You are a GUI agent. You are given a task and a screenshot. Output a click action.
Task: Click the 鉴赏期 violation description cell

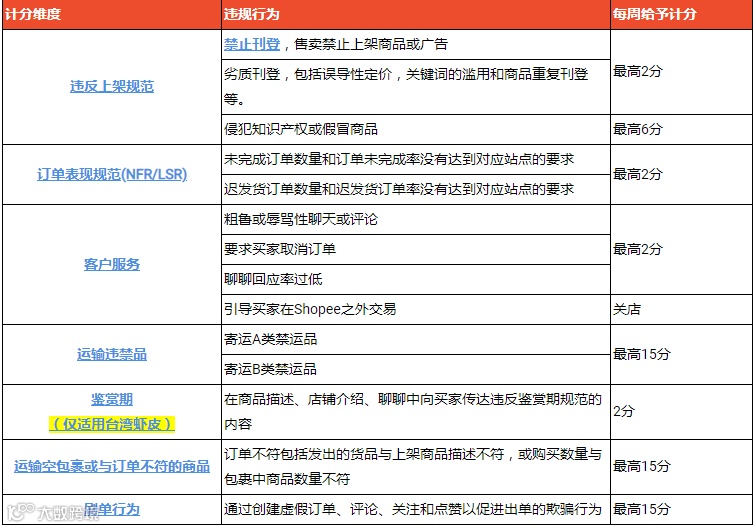(416, 412)
